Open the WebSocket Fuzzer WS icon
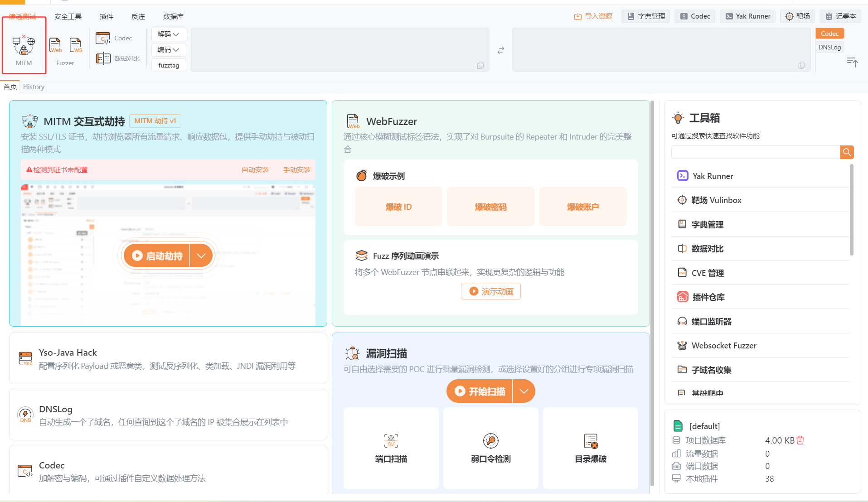The image size is (868, 502). (75, 45)
